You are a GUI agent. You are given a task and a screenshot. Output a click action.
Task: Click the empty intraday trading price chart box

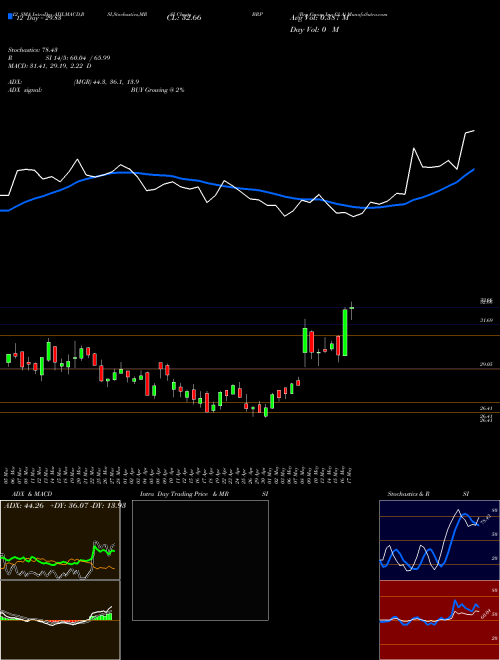point(200,560)
